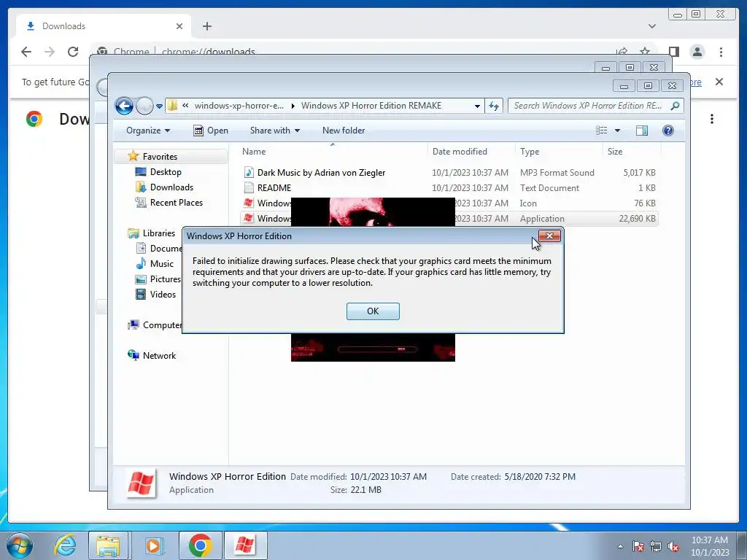This screenshot has width=747, height=560.
Task: Click the Open toolbar button
Action: [211, 131]
